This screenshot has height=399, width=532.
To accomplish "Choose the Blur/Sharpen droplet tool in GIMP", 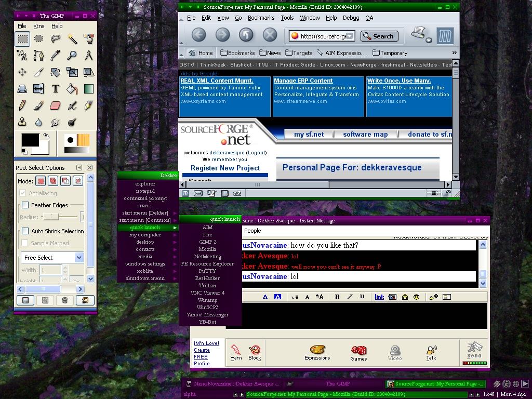I will coord(38,122).
